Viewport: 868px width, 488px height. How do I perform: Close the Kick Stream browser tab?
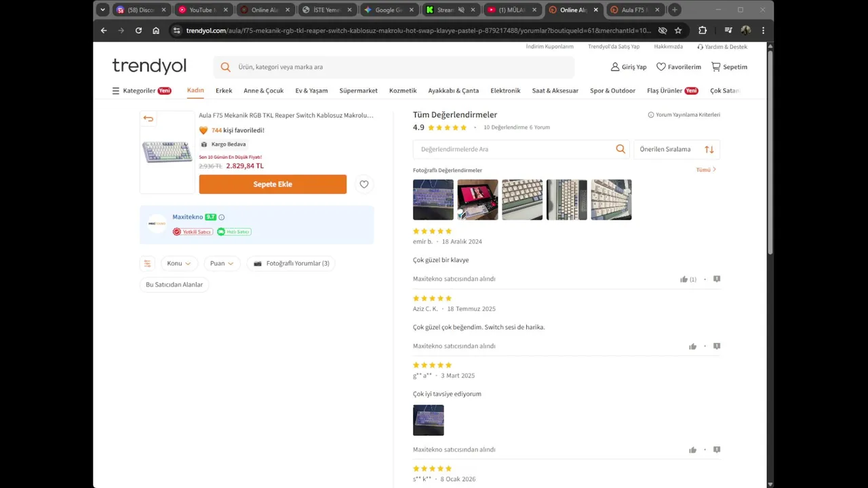(472, 10)
